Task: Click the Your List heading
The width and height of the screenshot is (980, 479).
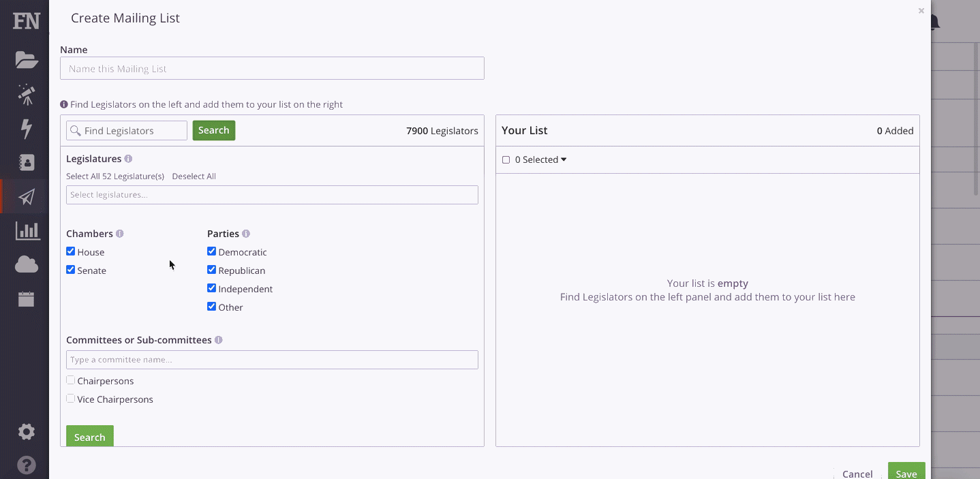Action: coord(525,130)
